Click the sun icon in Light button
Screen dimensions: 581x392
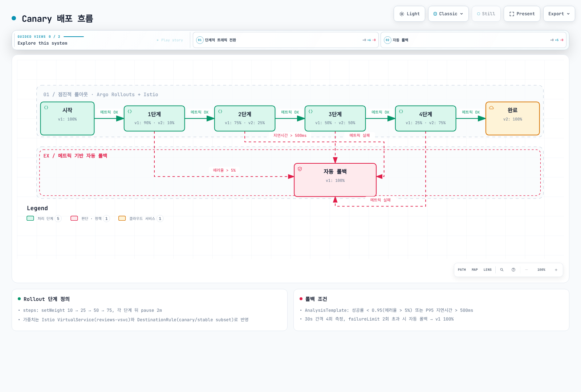(x=402, y=14)
